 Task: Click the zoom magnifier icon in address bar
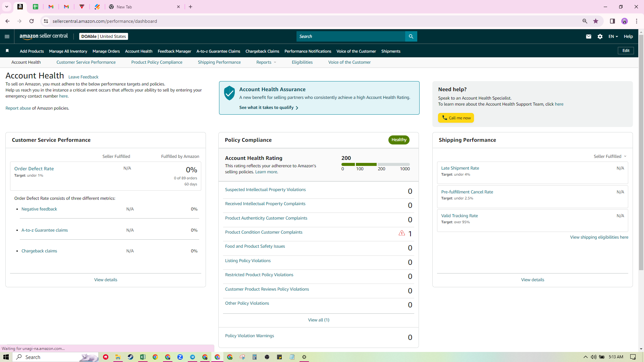(585, 21)
